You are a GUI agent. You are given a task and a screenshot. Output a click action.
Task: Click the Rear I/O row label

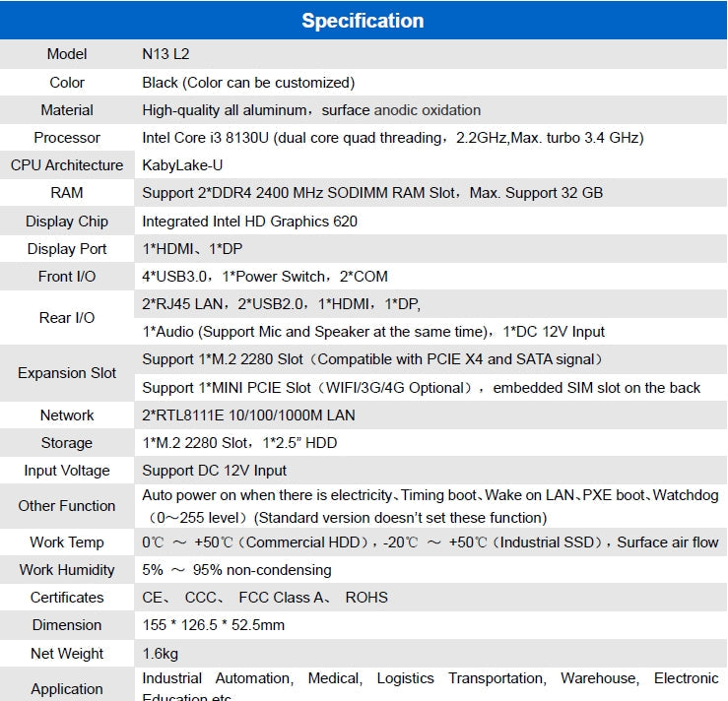coord(67,318)
